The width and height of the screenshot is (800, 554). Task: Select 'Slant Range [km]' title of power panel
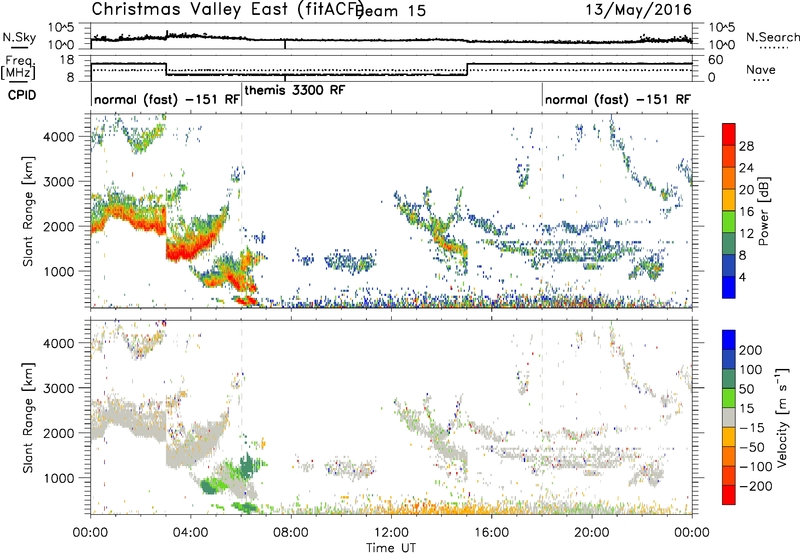click(28, 211)
